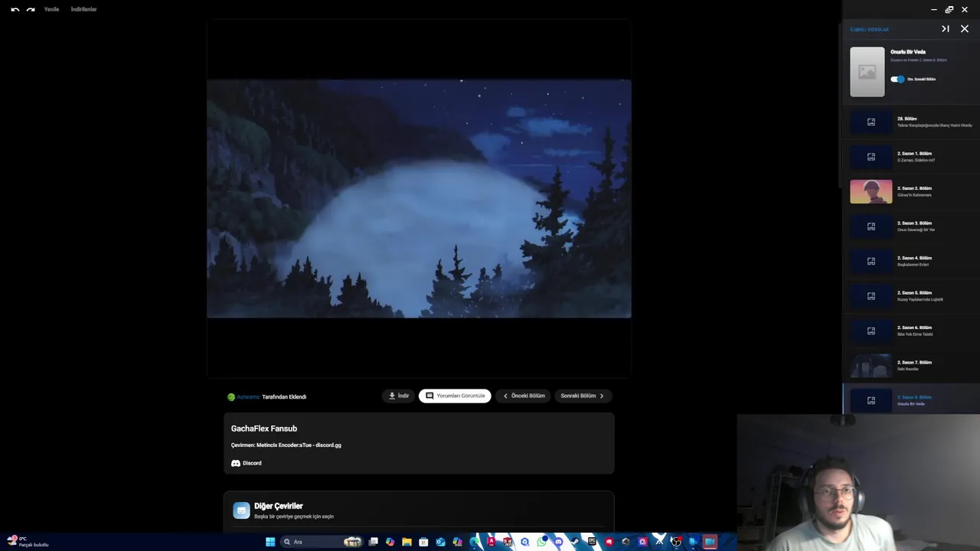Select the 28. Bölüm episode row
This screenshot has width=980, height=551.
coord(911,122)
